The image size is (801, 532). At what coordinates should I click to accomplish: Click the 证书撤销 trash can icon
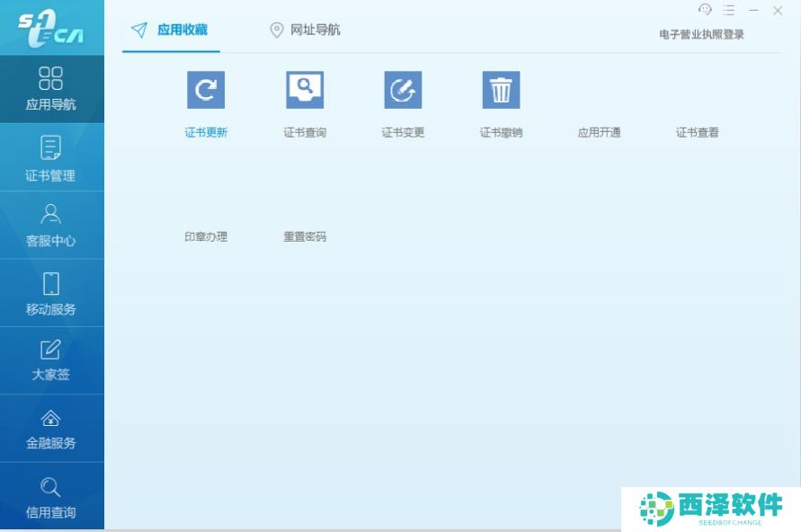pos(501,90)
